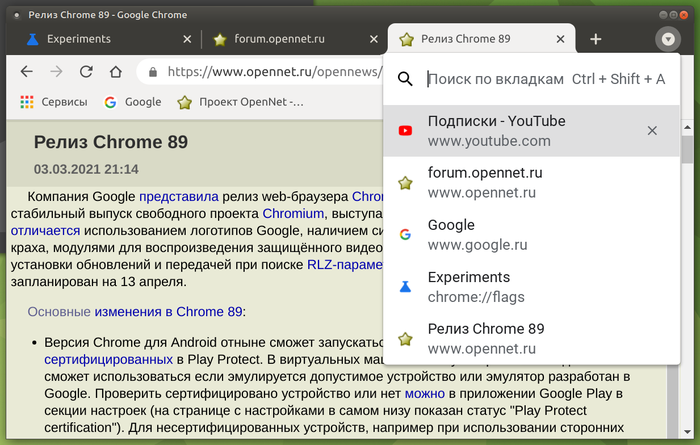Switch to the forum.opennet.ru tab

point(295,39)
